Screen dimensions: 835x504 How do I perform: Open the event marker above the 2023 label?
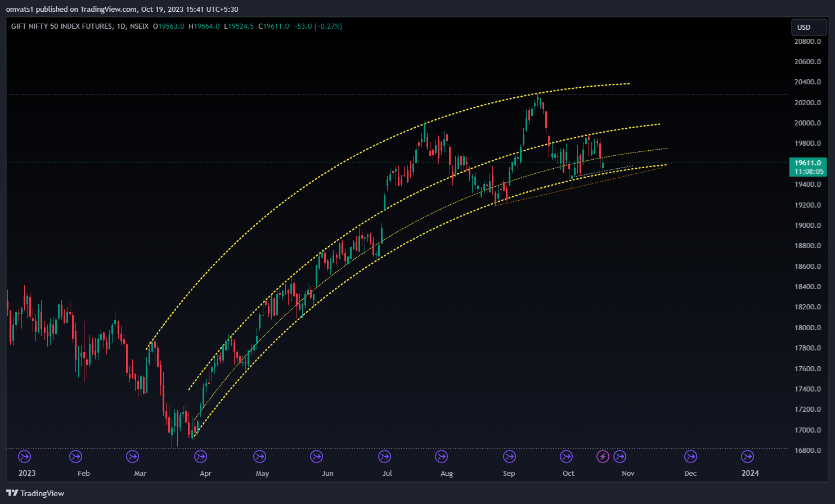tap(24, 456)
